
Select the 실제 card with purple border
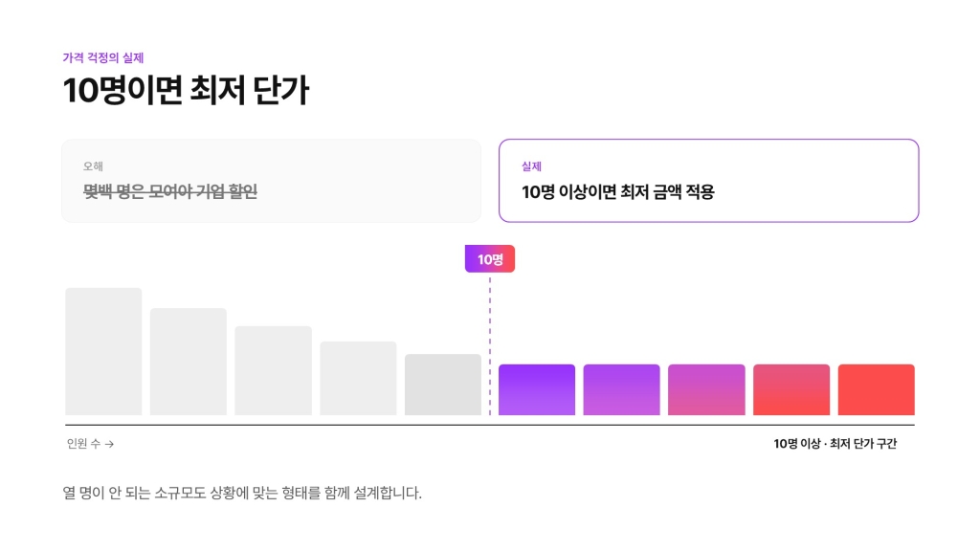click(709, 181)
